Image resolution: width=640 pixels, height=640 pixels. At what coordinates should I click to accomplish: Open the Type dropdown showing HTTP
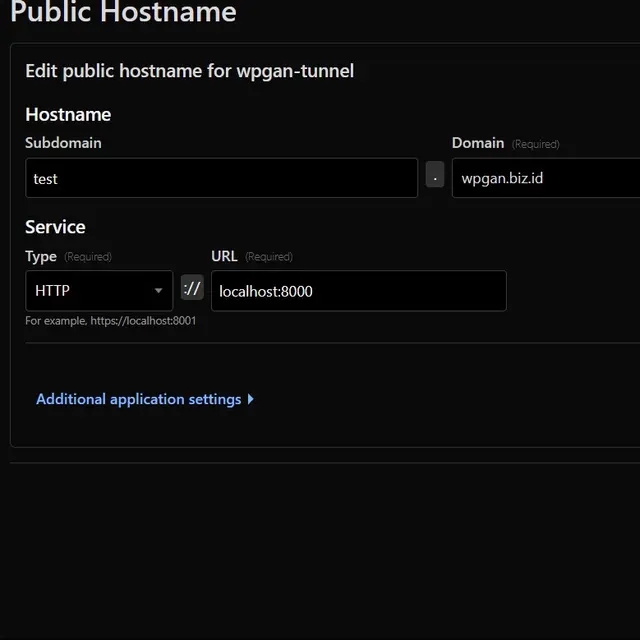tap(98, 291)
